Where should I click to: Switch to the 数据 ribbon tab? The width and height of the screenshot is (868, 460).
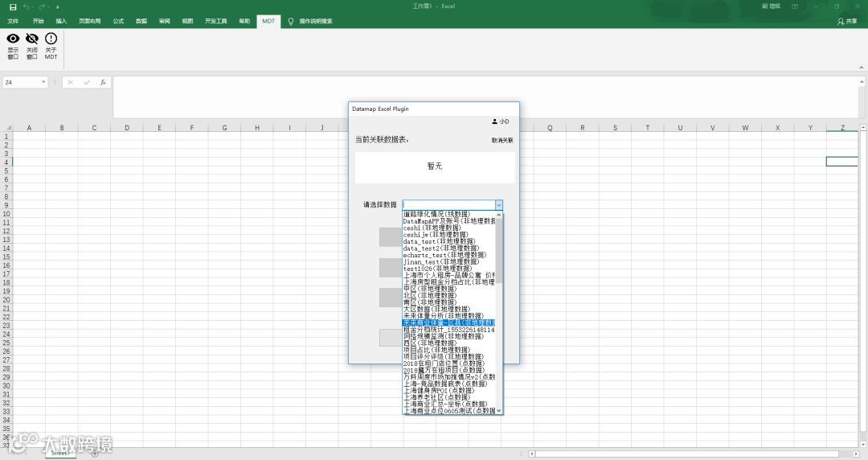(x=141, y=21)
